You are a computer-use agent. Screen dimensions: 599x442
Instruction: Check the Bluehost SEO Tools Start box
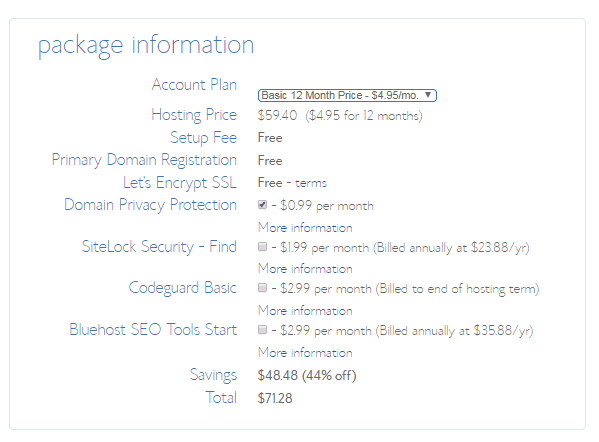click(x=262, y=330)
